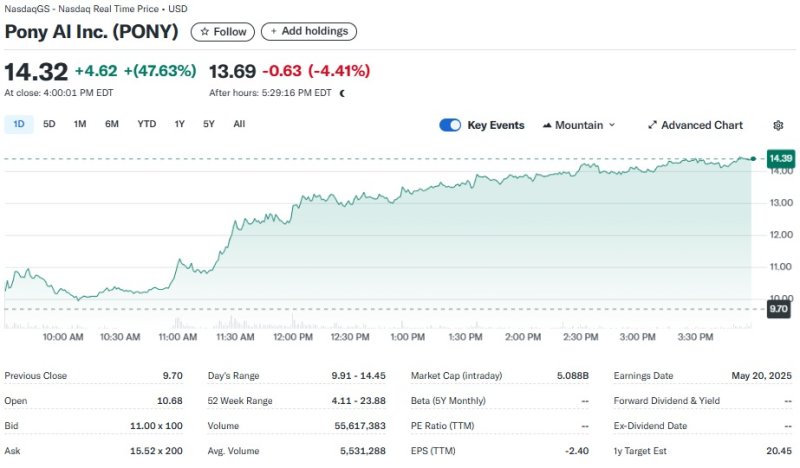800x468 pixels.
Task: Click the Pony AI Inc. (PONY) title
Action: coord(91,32)
